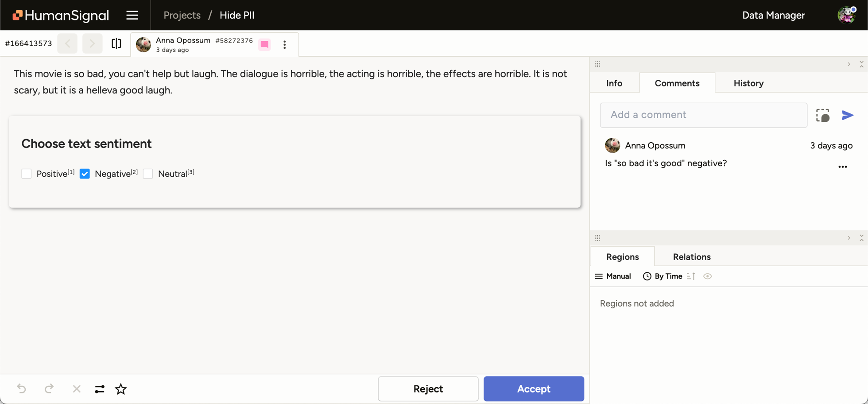Check the Neutral sentiment checkbox
This screenshot has height=404, width=868.
pos(148,174)
